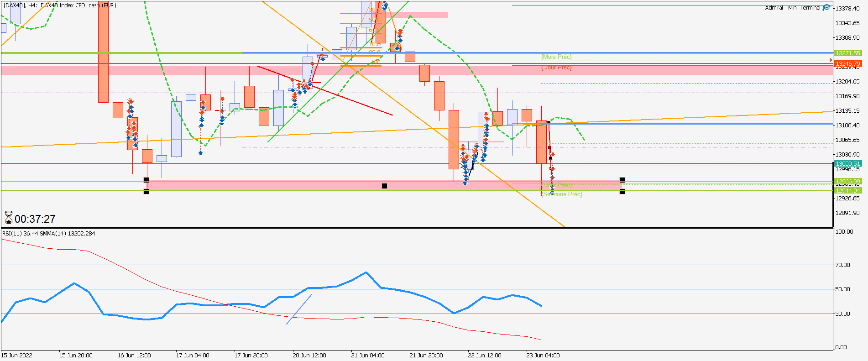
Task: Select the orange 13246.79 price tag
Action: point(848,63)
